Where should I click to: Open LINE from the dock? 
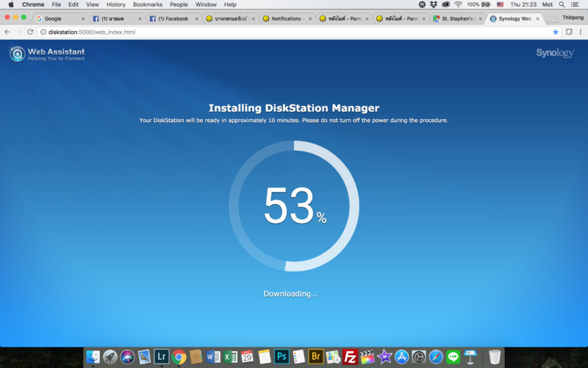453,357
